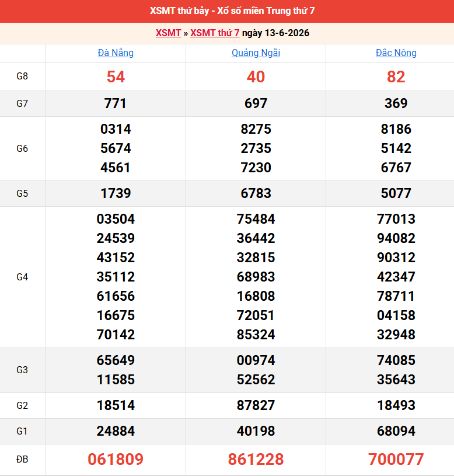This screenshot has height=476, width=454.
Task: Click G6 number 6767
Action: [396, 168]
